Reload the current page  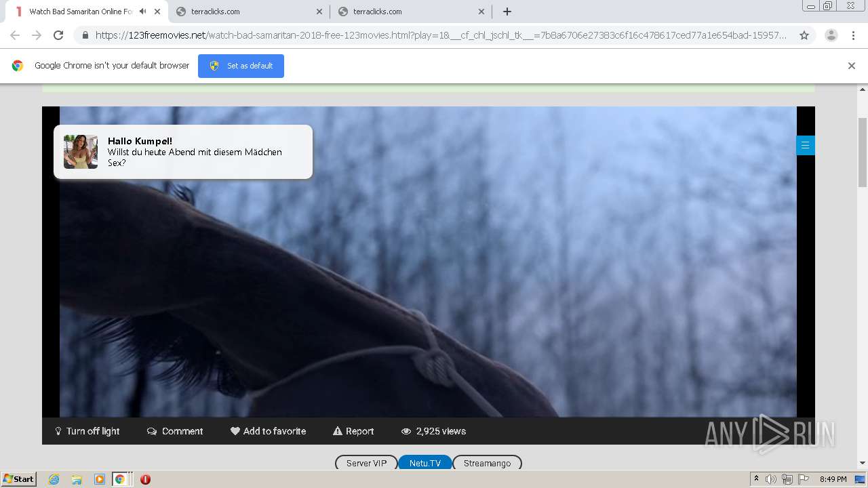click(x=58, y=35)
